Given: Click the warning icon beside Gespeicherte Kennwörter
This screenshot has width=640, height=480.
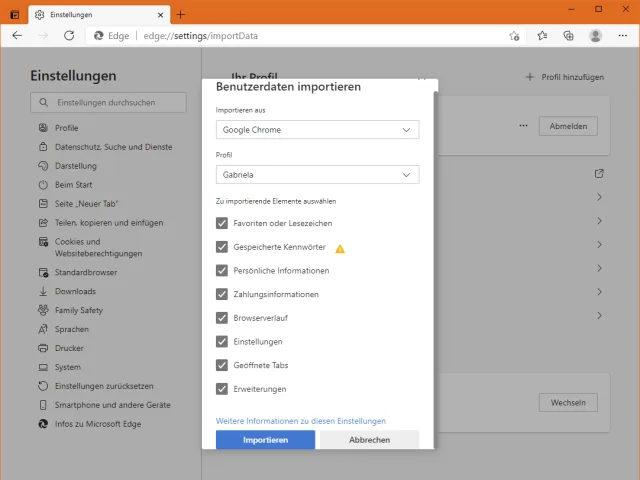Looking at the screenshot, I should coord(340,248).
